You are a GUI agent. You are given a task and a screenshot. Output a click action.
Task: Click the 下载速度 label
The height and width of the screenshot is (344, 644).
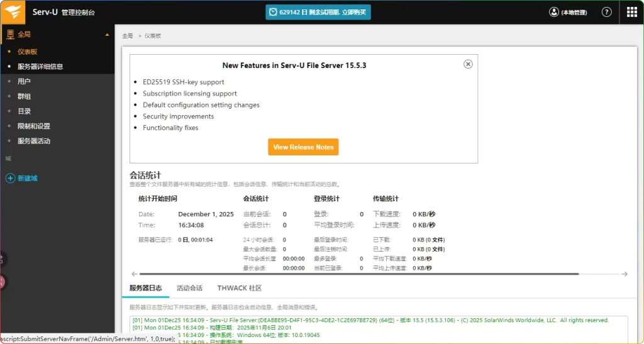387,214
